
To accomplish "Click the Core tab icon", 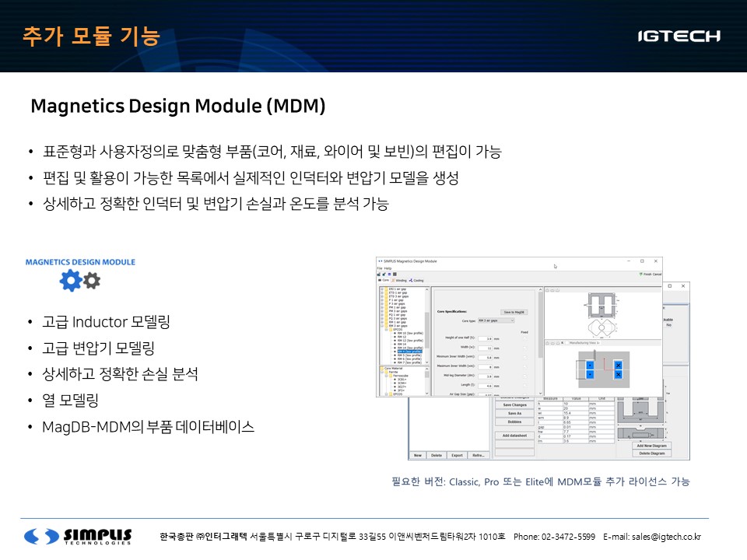I will coord(380,280).
